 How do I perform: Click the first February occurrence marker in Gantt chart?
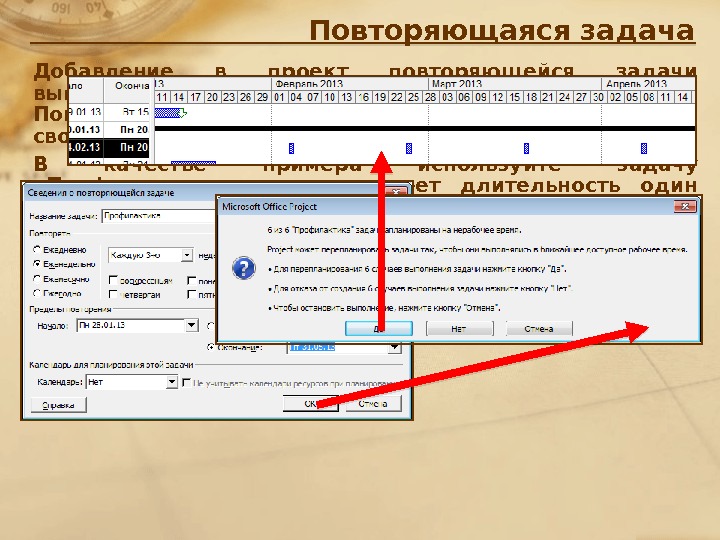click(291, 148)
